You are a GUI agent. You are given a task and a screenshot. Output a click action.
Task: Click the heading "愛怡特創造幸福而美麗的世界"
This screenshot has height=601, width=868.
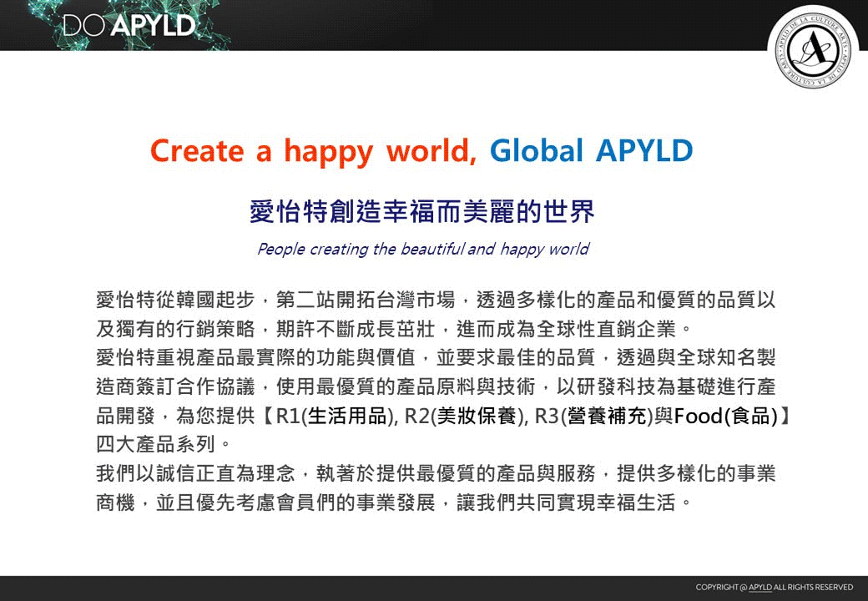[421, 211]
